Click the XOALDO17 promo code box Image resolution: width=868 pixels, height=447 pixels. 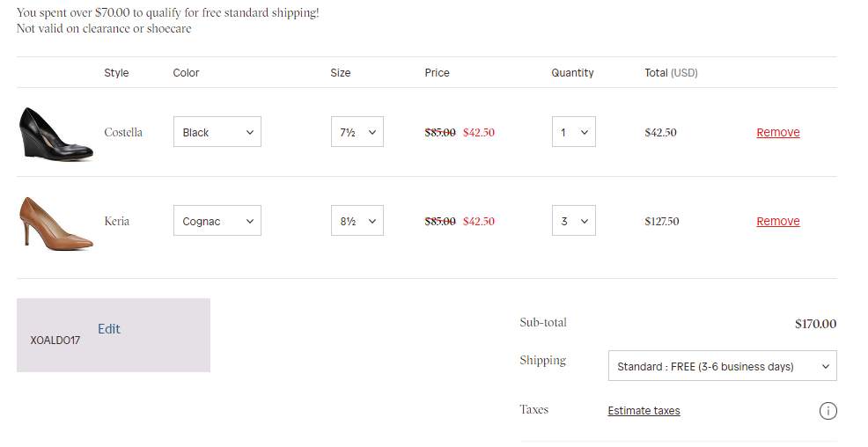[x=55, y=340]
